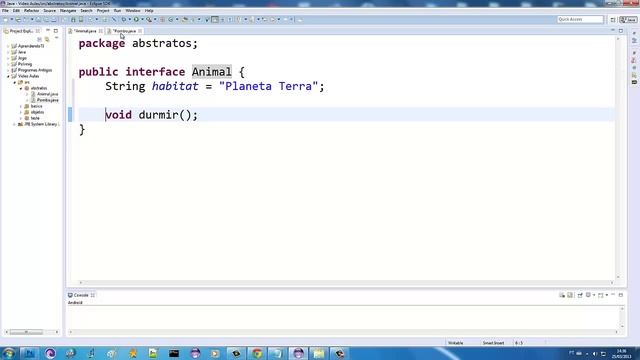Screen dimensions: 640x360
Task: Click Display Selected Console icon
Action: tap(588, 295)
